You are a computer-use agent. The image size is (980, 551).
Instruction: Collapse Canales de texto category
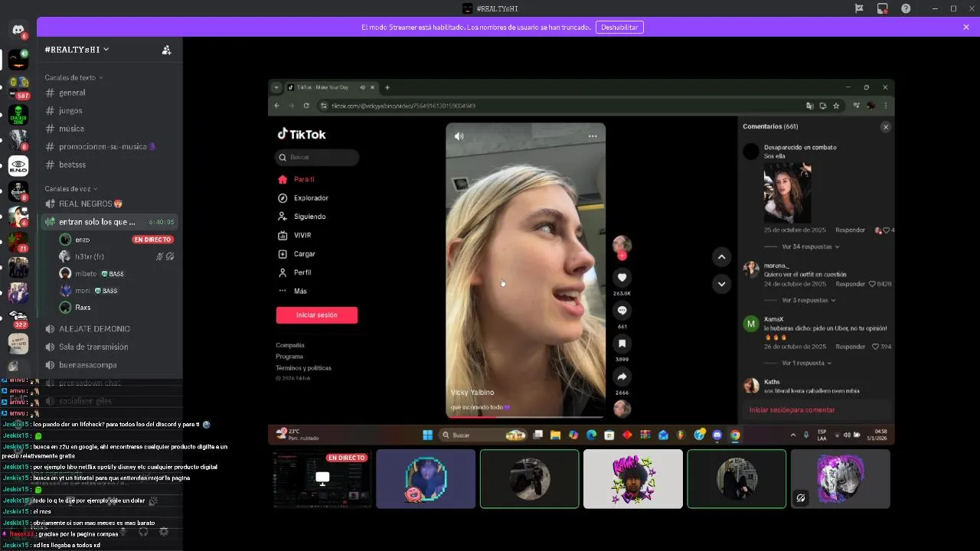[x=73, y=77]
